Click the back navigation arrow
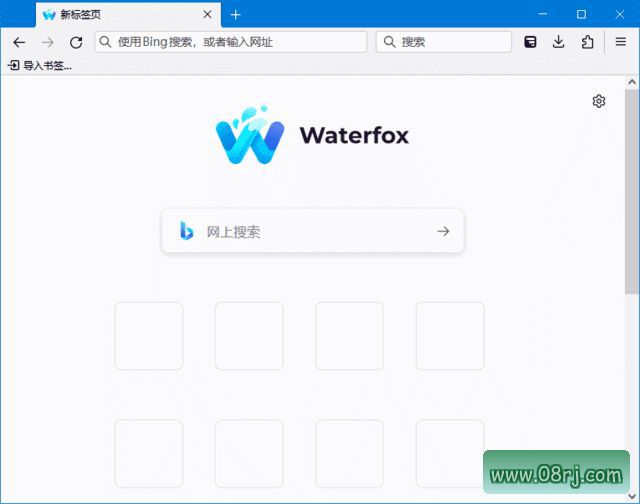Screen dimensions: 640x504 click(x=19, y=42)
